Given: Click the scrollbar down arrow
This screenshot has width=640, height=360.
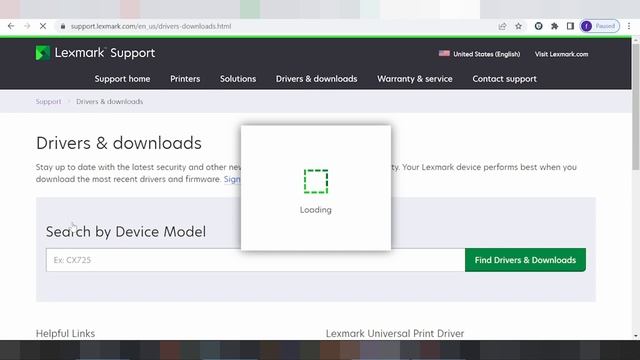Looking at the screenshot, I should [x=636, y=336].
